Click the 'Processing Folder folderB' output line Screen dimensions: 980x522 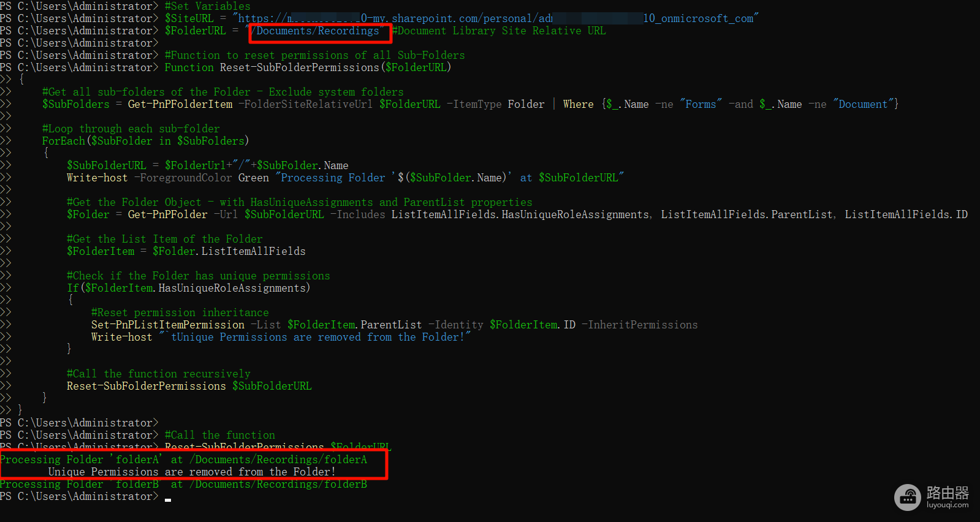[x=184, y=484]
